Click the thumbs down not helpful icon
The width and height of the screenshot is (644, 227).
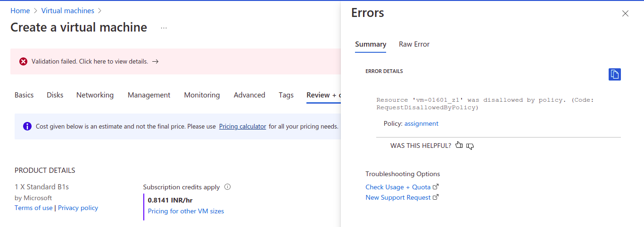click(x=470, y=146)
